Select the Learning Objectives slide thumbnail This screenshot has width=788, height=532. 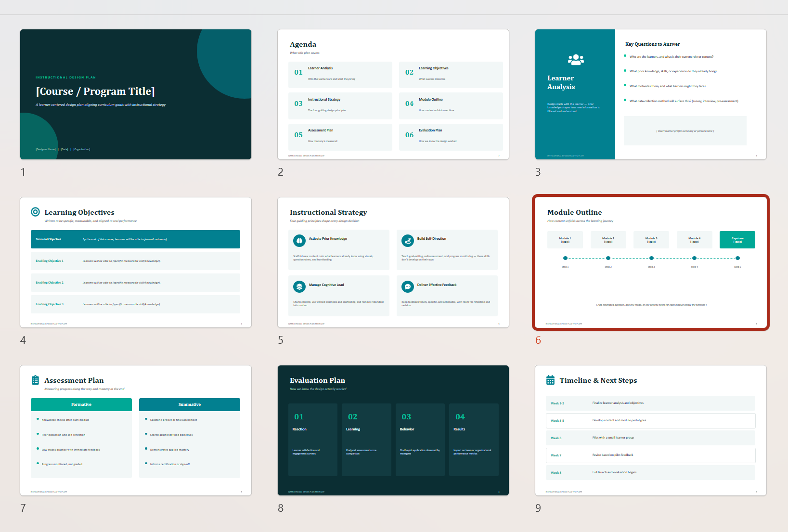(x=136, y=262)
